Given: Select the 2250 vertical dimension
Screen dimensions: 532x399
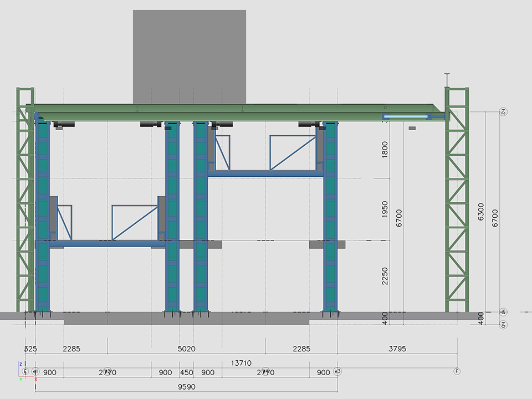Looking at the screenshot, I should point(385,276).
